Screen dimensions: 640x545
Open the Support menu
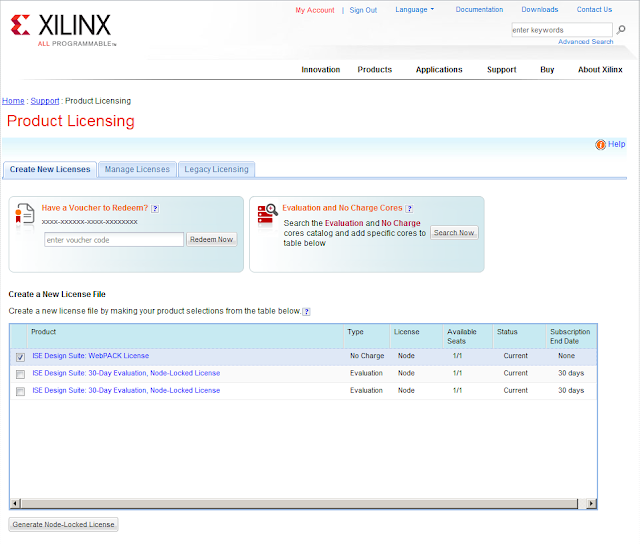click(x=501, y=70)
